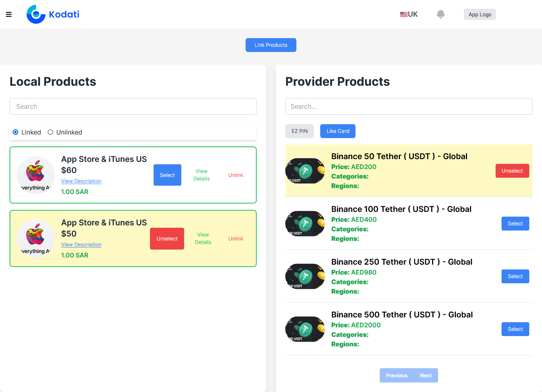Click the "Provider Products" heading

click(338, 82)
